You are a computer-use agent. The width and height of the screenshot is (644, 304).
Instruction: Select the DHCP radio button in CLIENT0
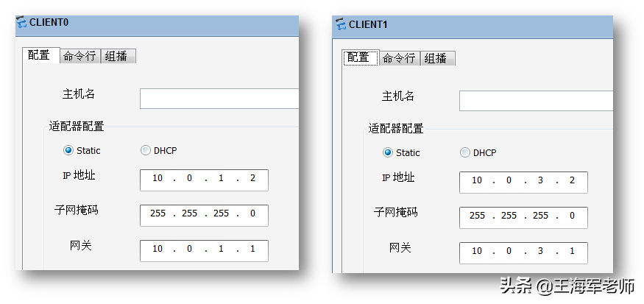click(x=146, y=150)
